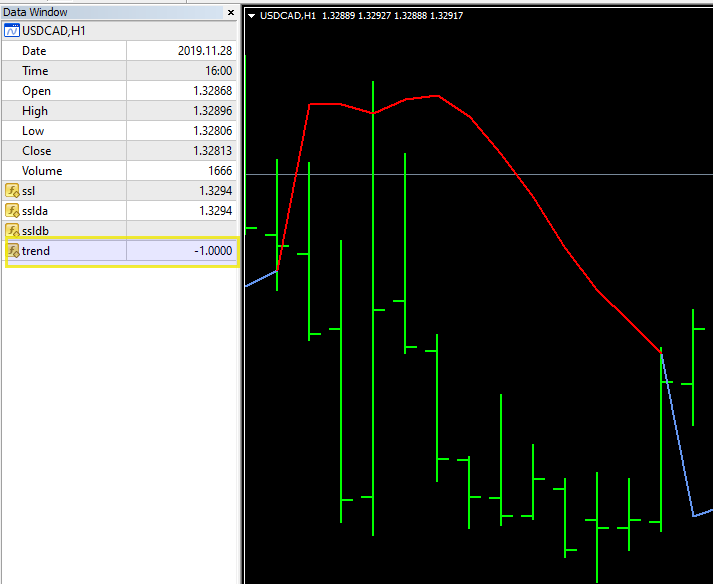713x584 pixels.
Task: Select the Open value 1.32868
Action: point(212,91)
